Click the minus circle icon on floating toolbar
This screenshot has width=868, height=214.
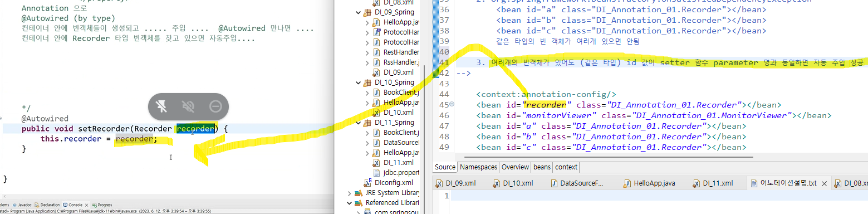215,106
